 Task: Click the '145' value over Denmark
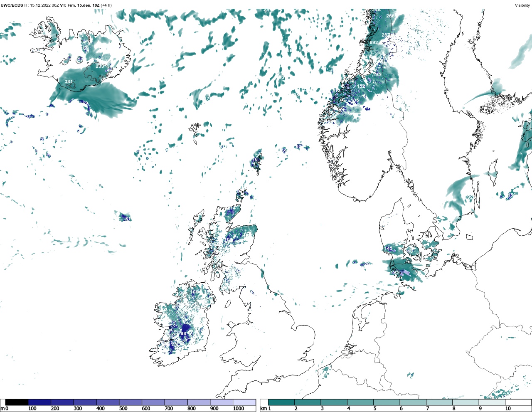tap(388, 249)
